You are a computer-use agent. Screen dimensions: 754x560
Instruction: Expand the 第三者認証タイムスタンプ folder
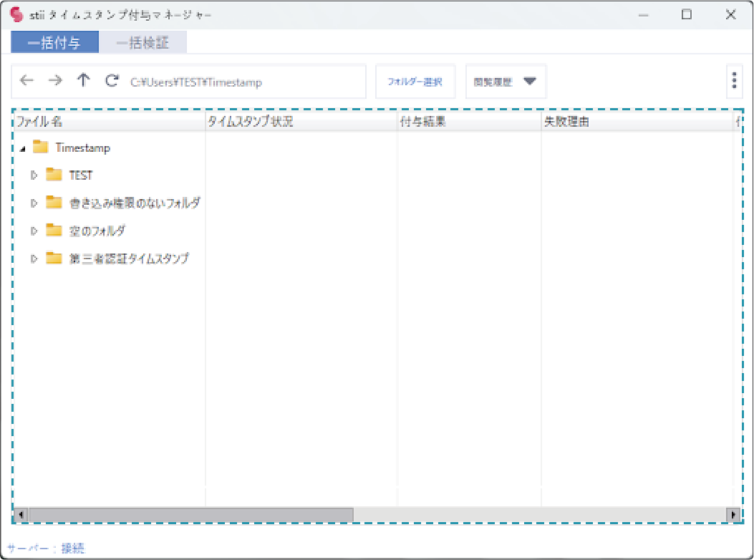(34, 259)
